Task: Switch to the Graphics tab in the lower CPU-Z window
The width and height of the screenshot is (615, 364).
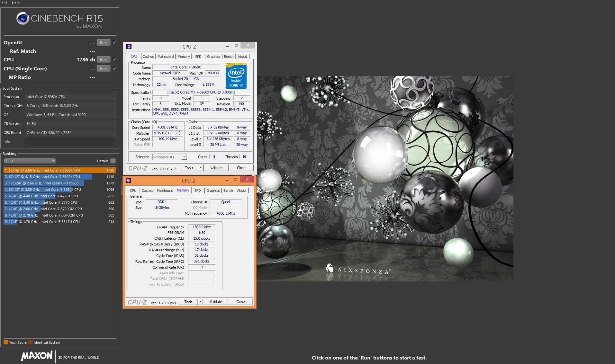Action: (213, 191)
